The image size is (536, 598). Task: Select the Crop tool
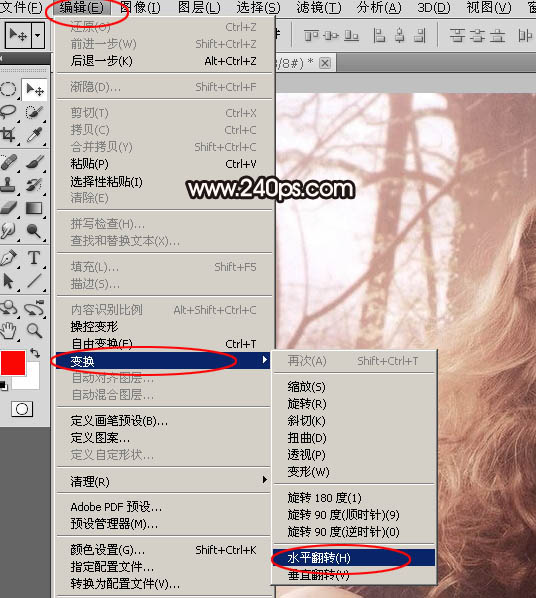tap(8, 135)
